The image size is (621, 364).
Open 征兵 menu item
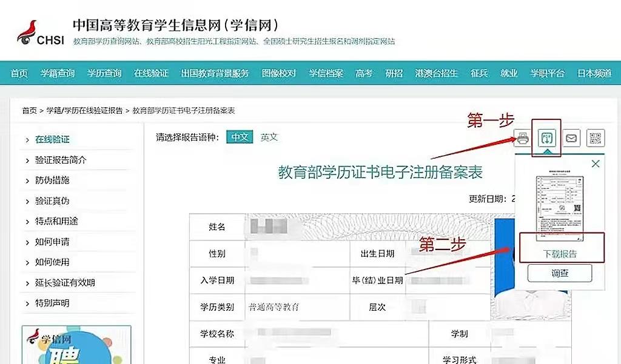point(479,73)
